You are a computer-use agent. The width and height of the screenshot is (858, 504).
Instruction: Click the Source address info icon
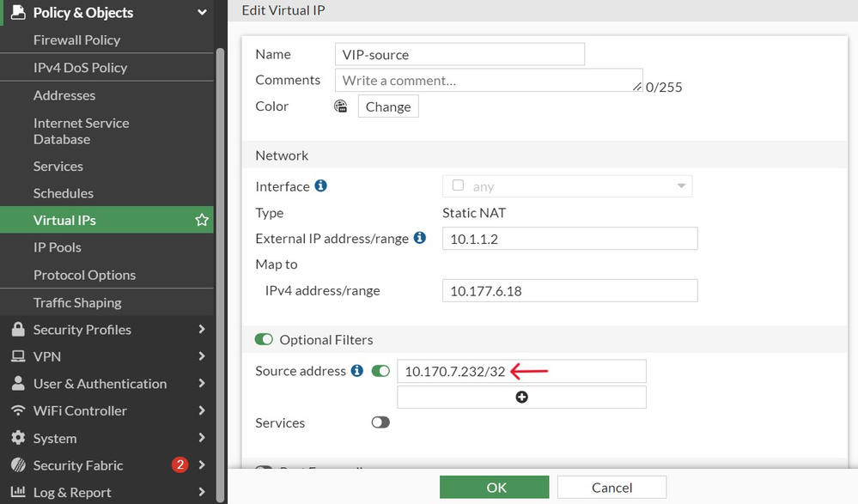pos(357,371)
